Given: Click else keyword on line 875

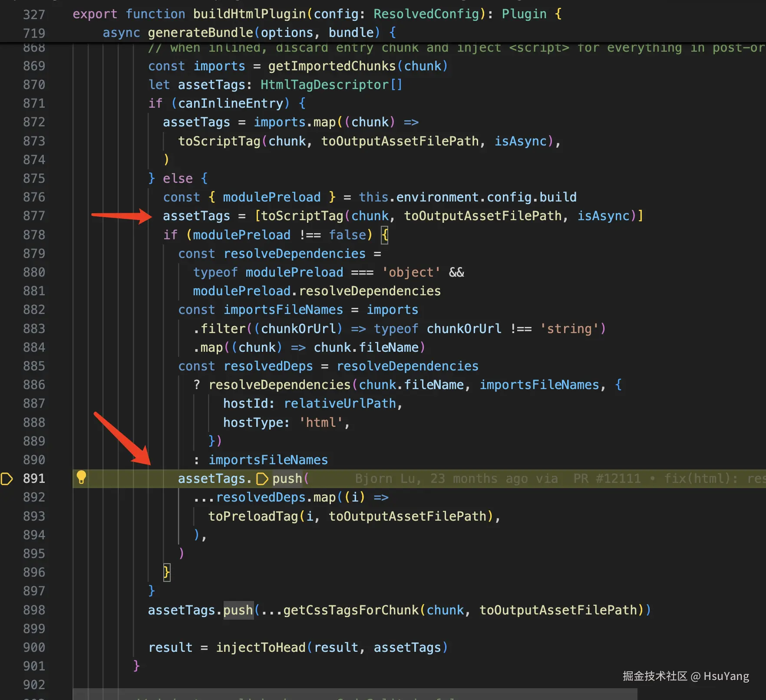Looking at the screenshot, I should pos(178,178).
